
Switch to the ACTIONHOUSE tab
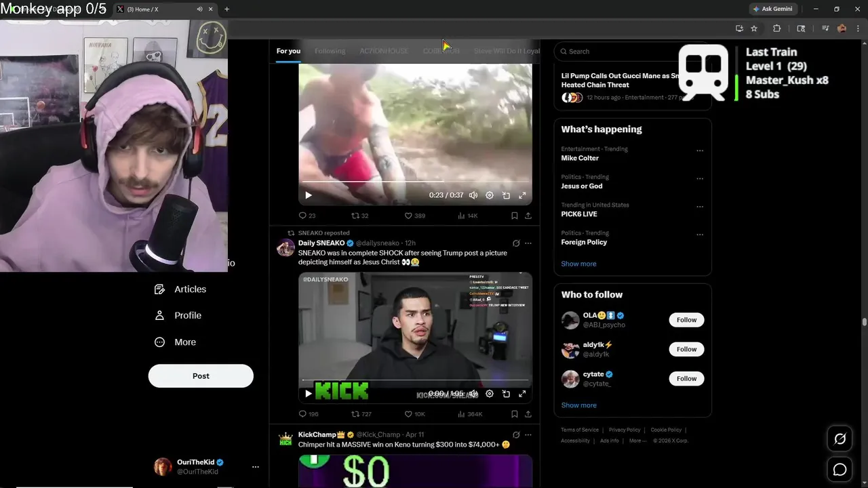(384, 51)
